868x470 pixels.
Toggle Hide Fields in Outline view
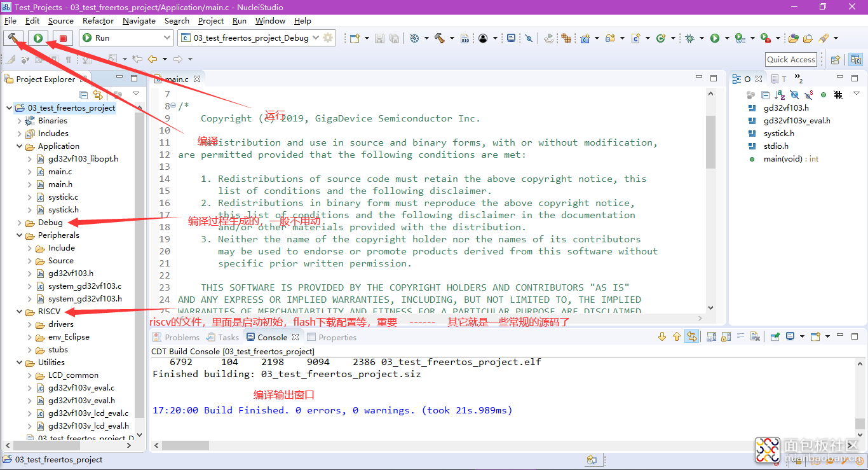click(794, 95)
